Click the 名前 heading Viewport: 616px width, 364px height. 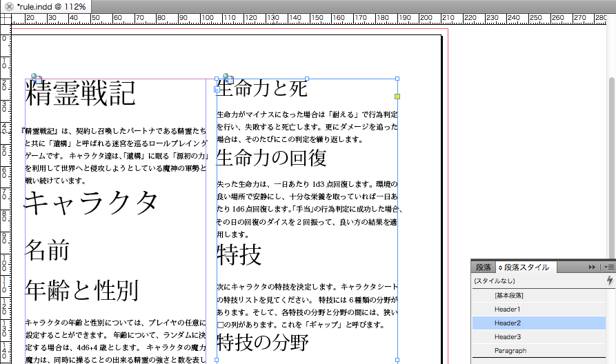click(x=47, y=250)
